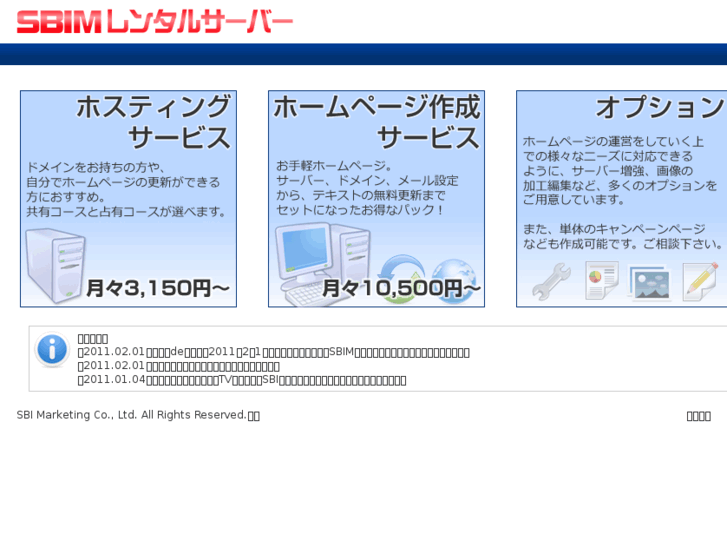727x545 pixels.
Task: Click the ホスティングサービス heading
Action: (153, 122)
